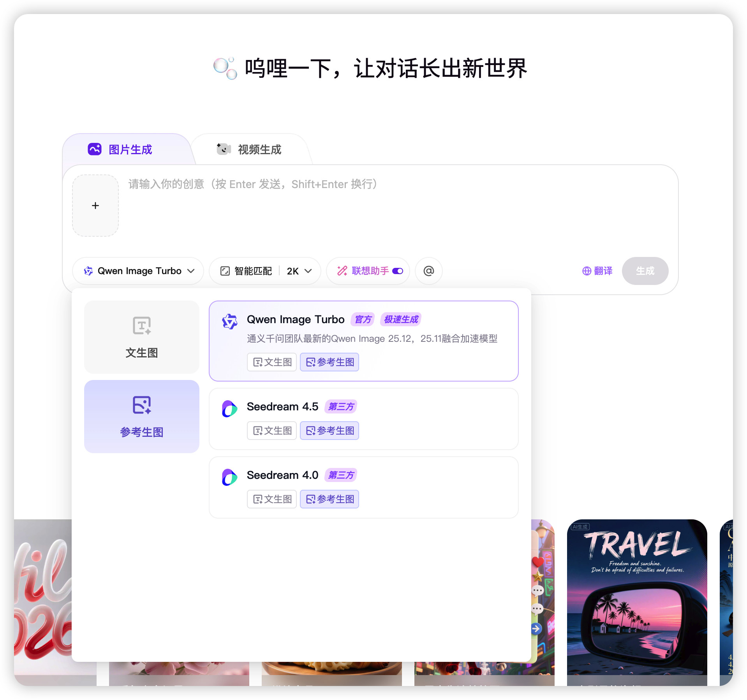Click the Seedream 4.0 logo icon
Image resolution: width=747 pixels, height=700 pixels.
click(230, 476)
